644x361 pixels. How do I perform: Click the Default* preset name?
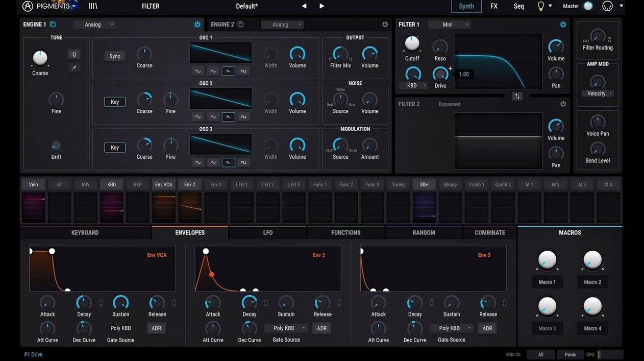[247, 6]
